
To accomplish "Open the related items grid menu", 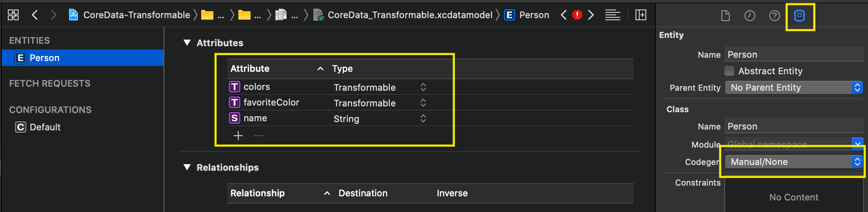I will click(x=13, y=15).
